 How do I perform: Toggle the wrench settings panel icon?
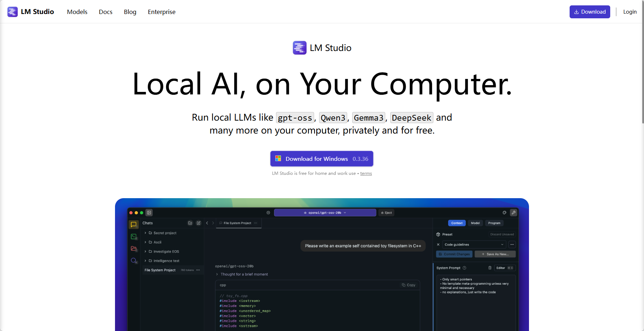tap(514, 213)
